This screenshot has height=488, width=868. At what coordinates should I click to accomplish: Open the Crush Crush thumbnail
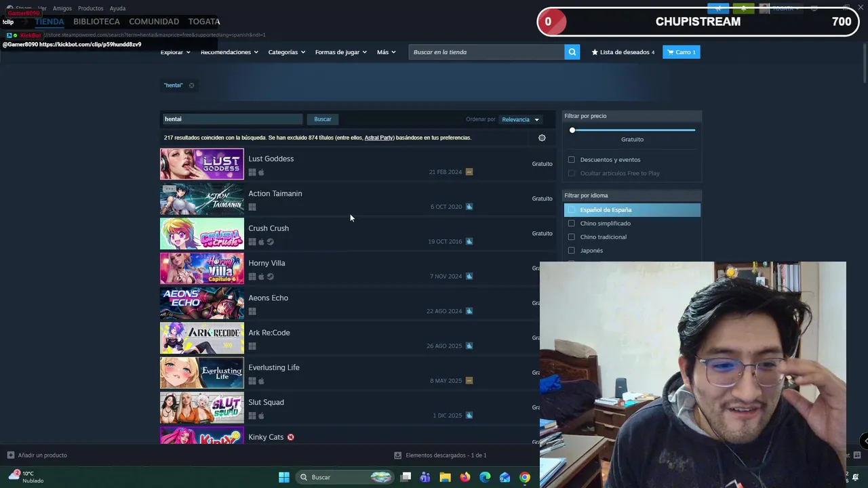pyautogui.click(x=202, y=234)
